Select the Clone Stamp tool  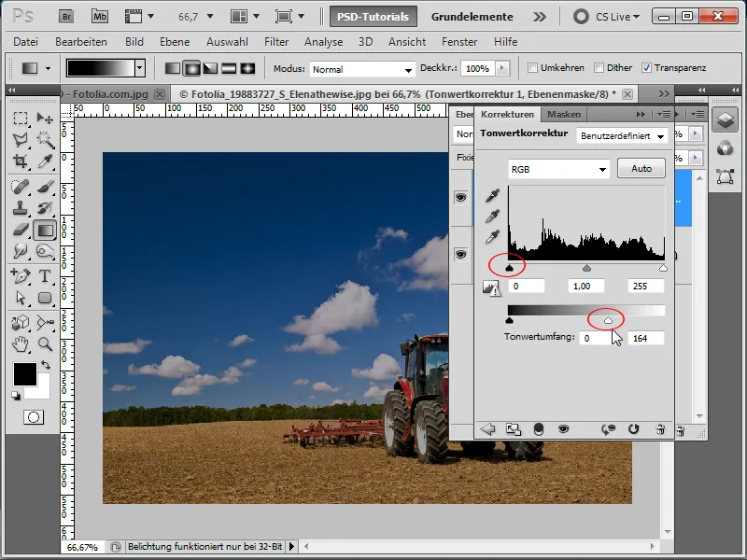click(20, 208)
